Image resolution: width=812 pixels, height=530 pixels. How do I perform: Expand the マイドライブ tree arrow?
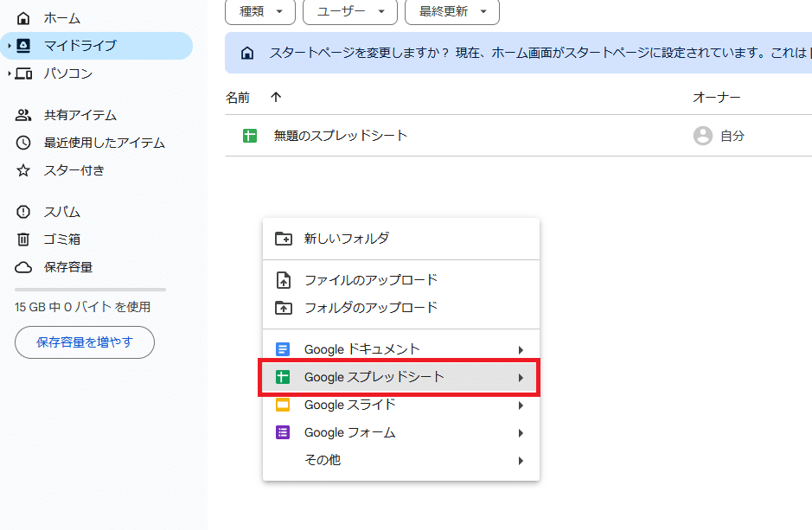9,46
